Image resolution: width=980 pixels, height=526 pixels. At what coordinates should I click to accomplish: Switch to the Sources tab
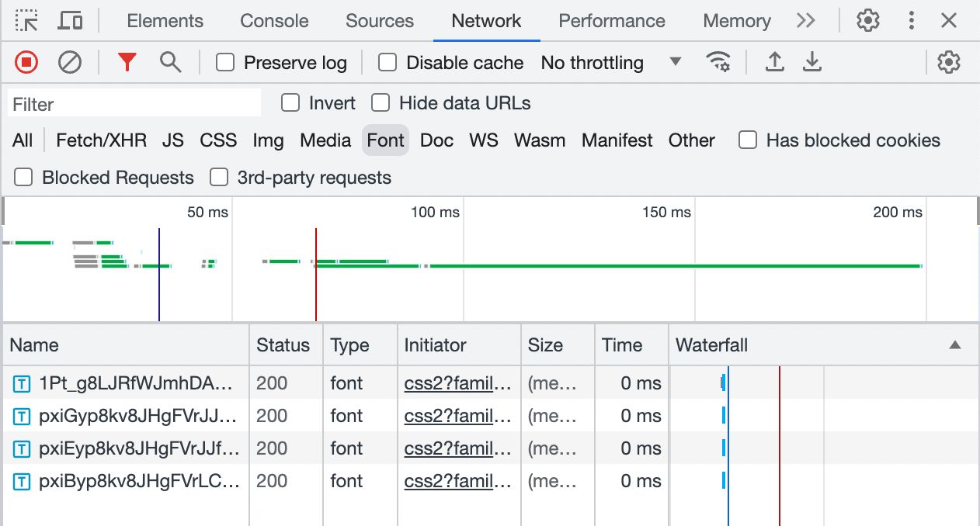(380, 21)
